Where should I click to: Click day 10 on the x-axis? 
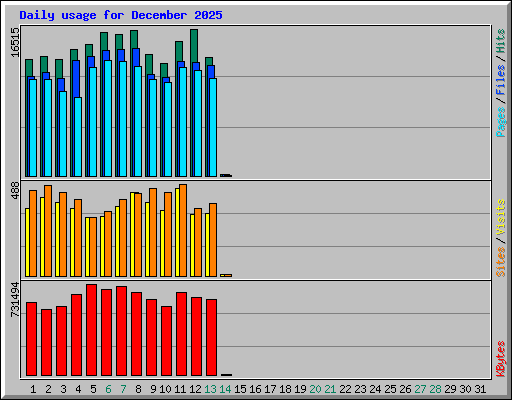[165, 389]
